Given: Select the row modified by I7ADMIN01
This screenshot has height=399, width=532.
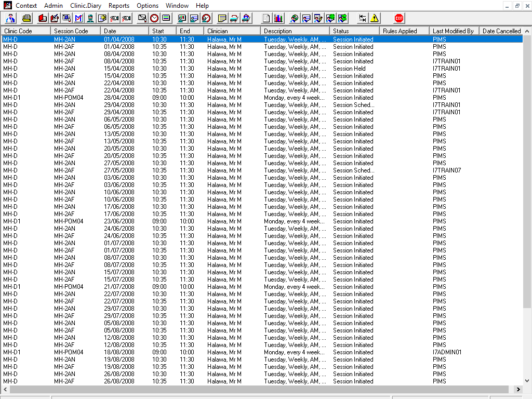Looking at the screenshot, I should (x=262, y=352).
